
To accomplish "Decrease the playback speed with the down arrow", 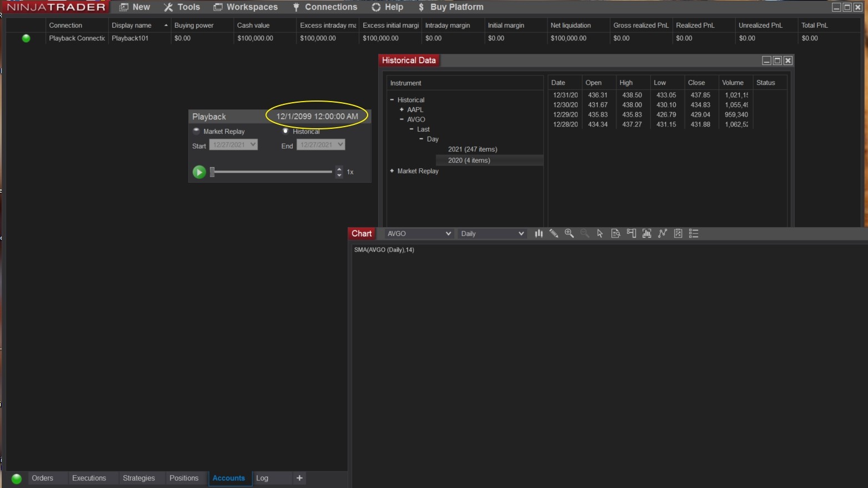I will tap(339, 175).
